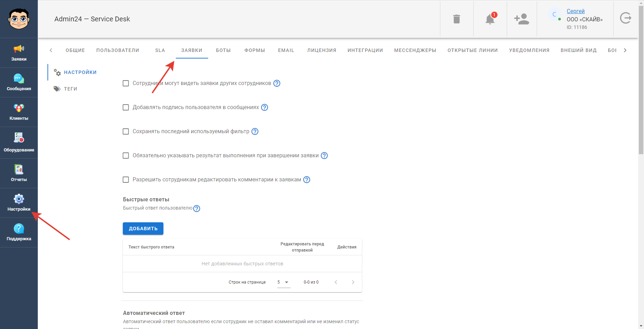Switch to the ПОЛЬЗОВАТЕЛИ tab
This screenshot has height=329, width=644.
[118, 50]
